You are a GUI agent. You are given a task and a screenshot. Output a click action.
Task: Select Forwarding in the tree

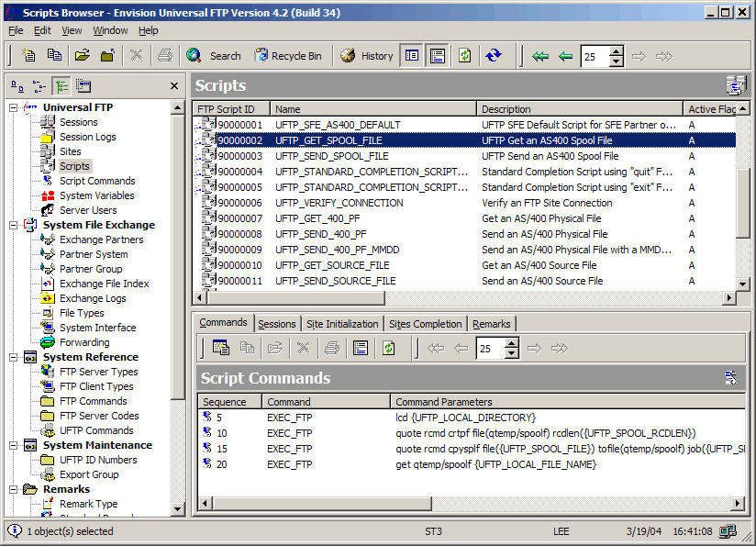[x=84, y=342]
